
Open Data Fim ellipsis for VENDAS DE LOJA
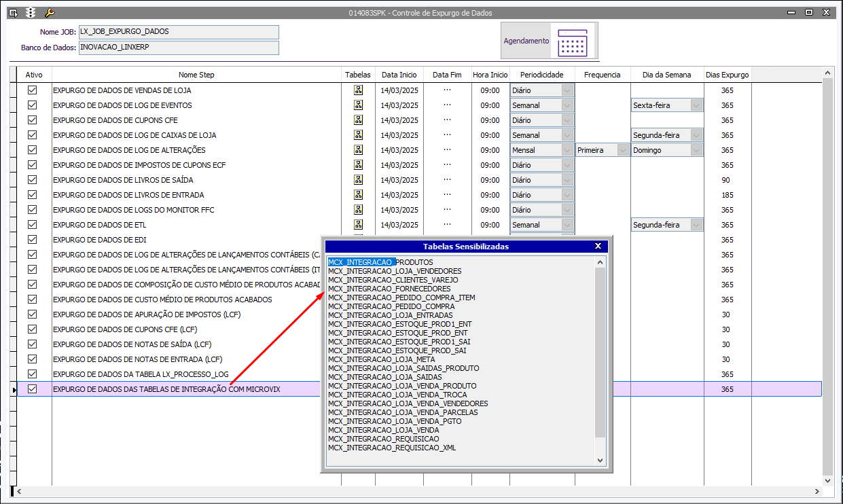(447, 90)
